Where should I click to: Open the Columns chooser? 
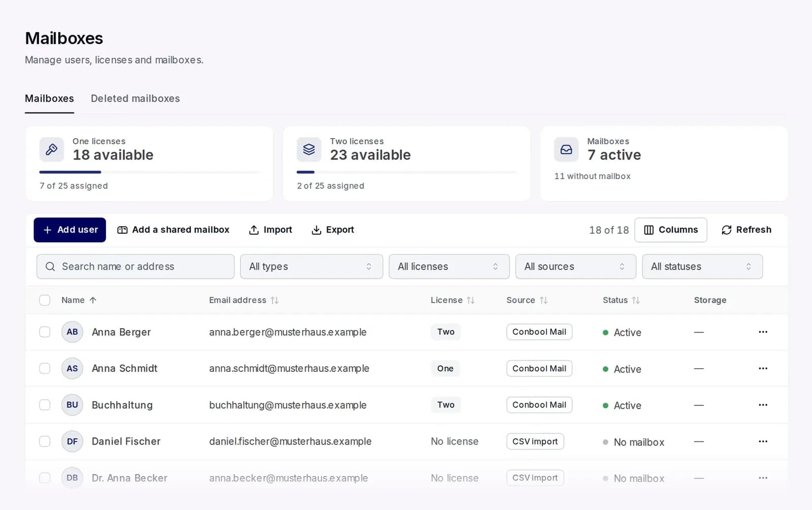pos(671,230)
